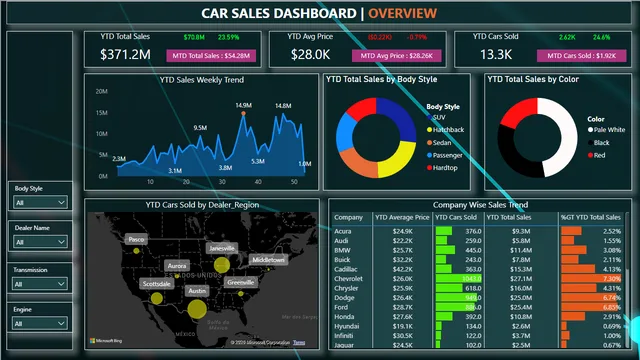Open the Body Style filter dropdown

point(40,202)
